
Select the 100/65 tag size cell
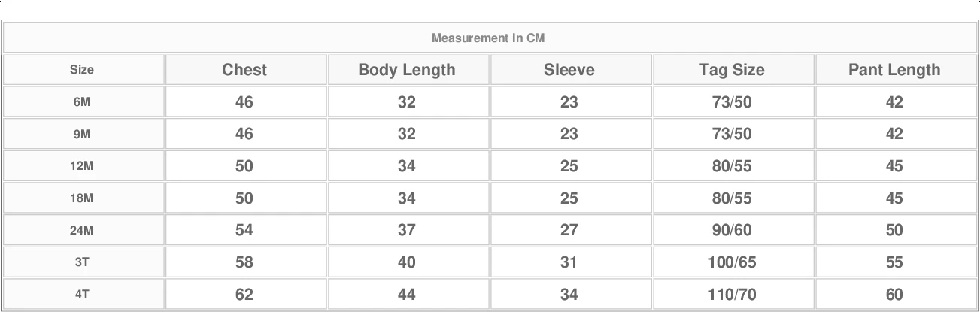coord(732,262)
